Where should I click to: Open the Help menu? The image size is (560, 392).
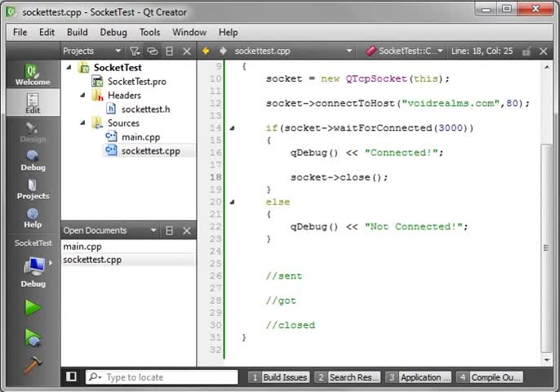click(229, 32)
